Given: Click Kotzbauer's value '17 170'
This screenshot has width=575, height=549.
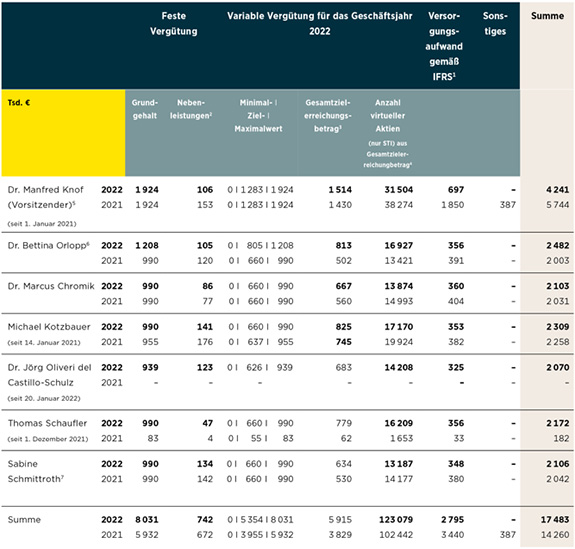Looking at the screenshot, I should tap(399, 327).
